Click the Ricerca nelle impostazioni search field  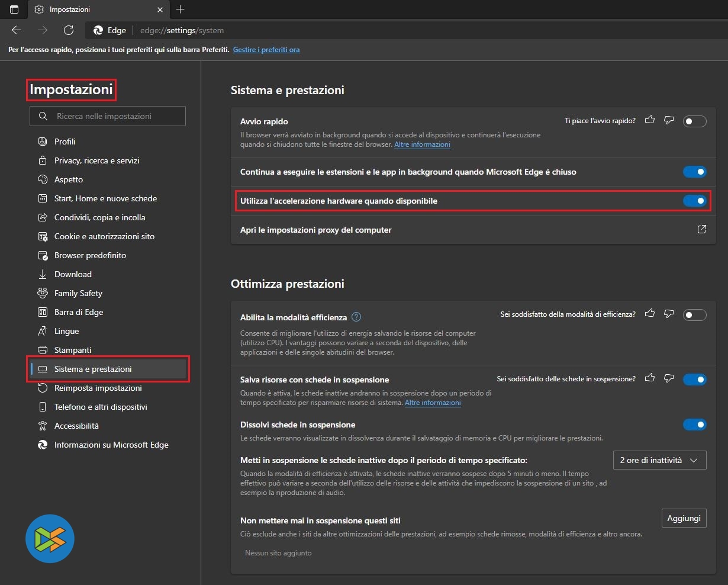pyautogui.click(x=108, y=116)
